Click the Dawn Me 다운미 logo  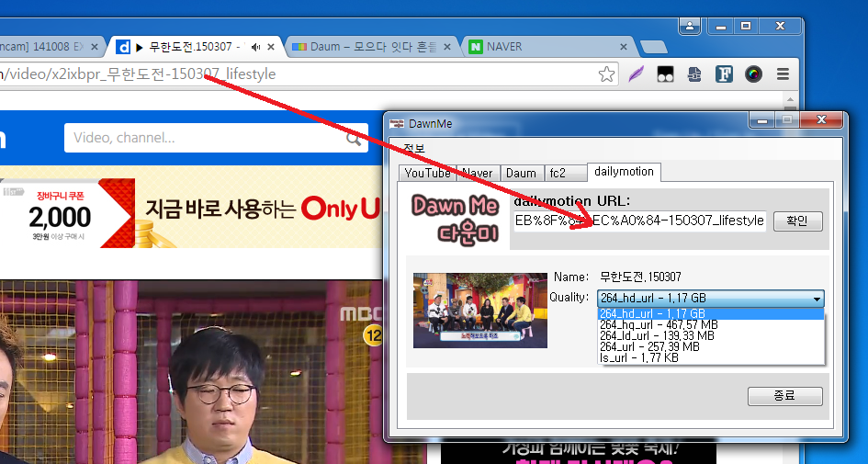456,220
